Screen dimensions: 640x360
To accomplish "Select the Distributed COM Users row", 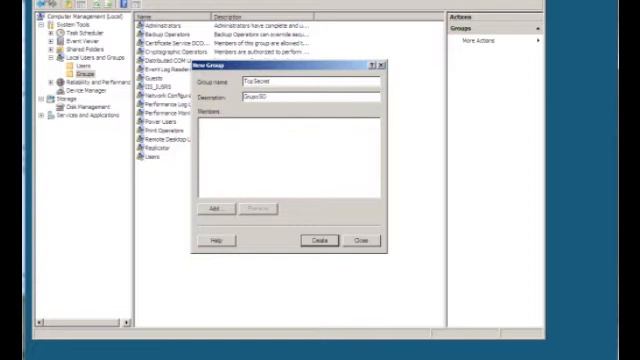I will (x=164, y=60).
